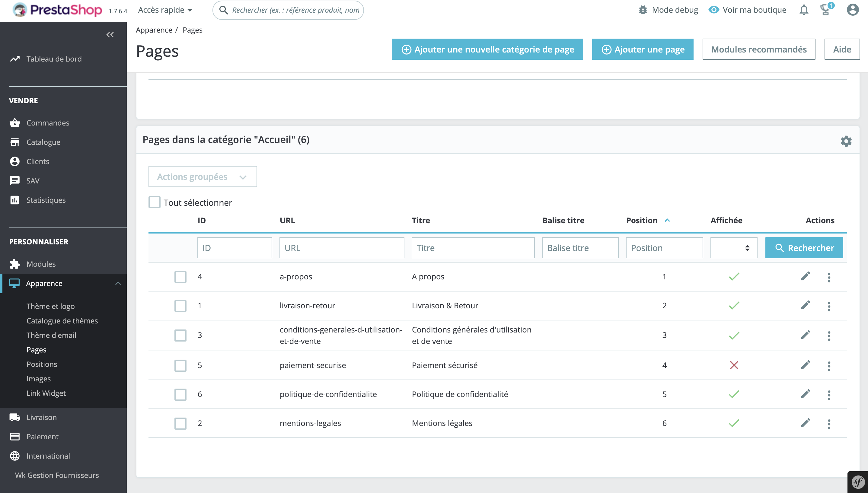This screenshot has width=868, height=493.
Task: Open the Accès rapide dropdown
Action: 165,10
